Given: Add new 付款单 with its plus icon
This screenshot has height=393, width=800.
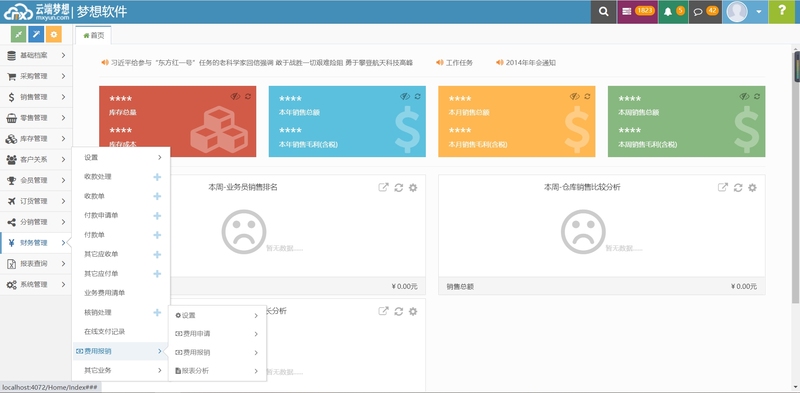Looking at the screenshot, I should (157, 235).
